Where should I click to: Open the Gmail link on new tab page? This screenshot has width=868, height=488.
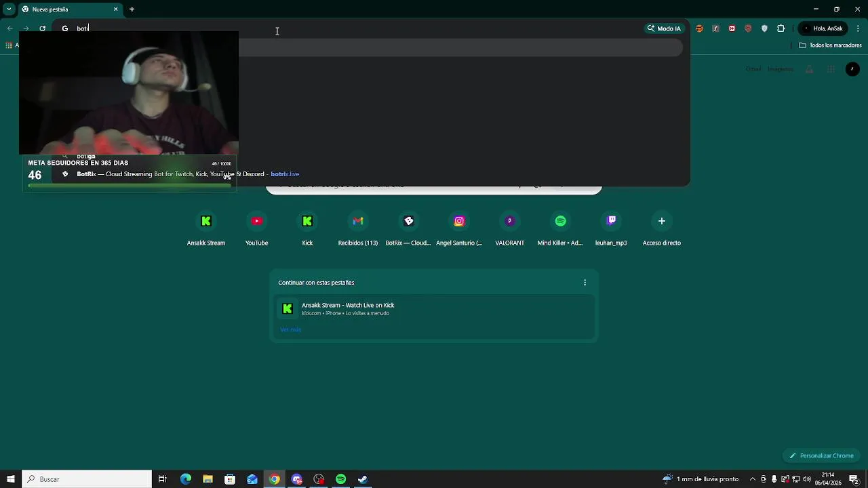(x=753, y=69)
